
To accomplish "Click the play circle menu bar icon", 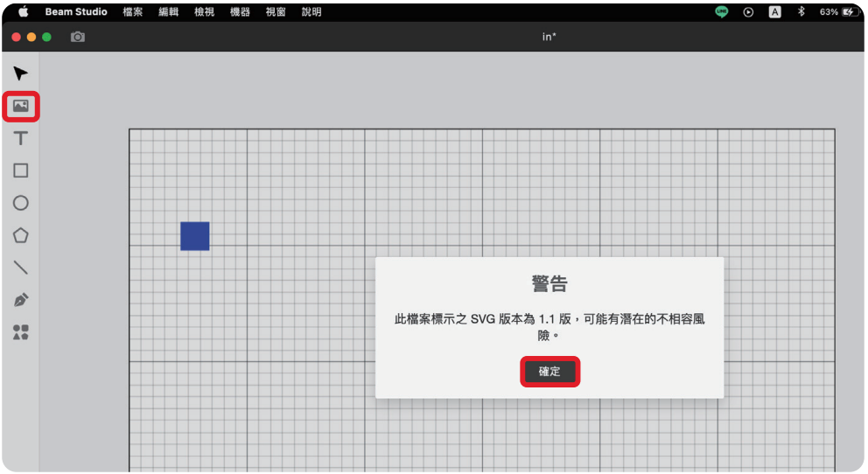I will click(748, 12).
